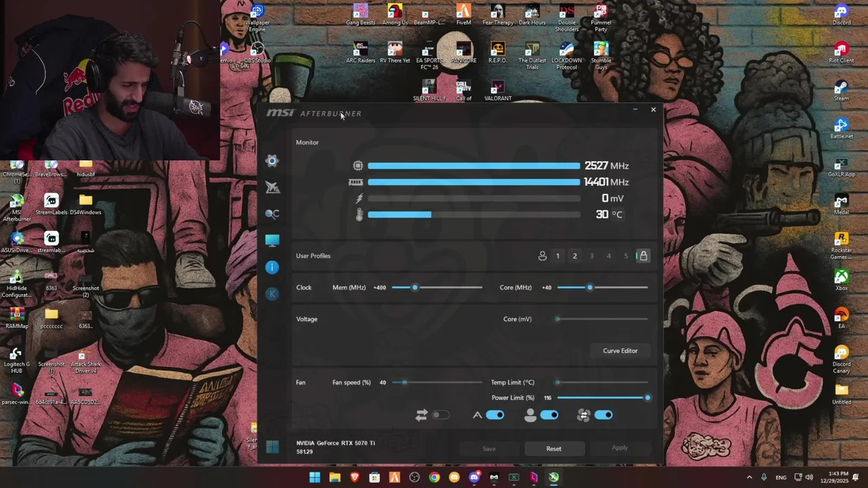Image resolution: width=868 pixels, height=488 pixels.
Task: Open Battle.net desktop shortcut
Action: [841, 129]
